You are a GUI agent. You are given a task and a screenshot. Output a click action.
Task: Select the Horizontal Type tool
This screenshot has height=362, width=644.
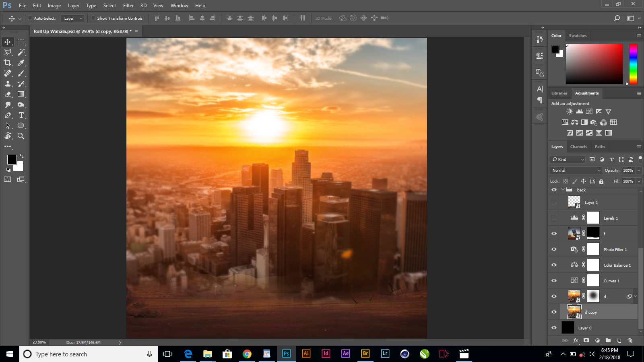[x=21, y=115]
